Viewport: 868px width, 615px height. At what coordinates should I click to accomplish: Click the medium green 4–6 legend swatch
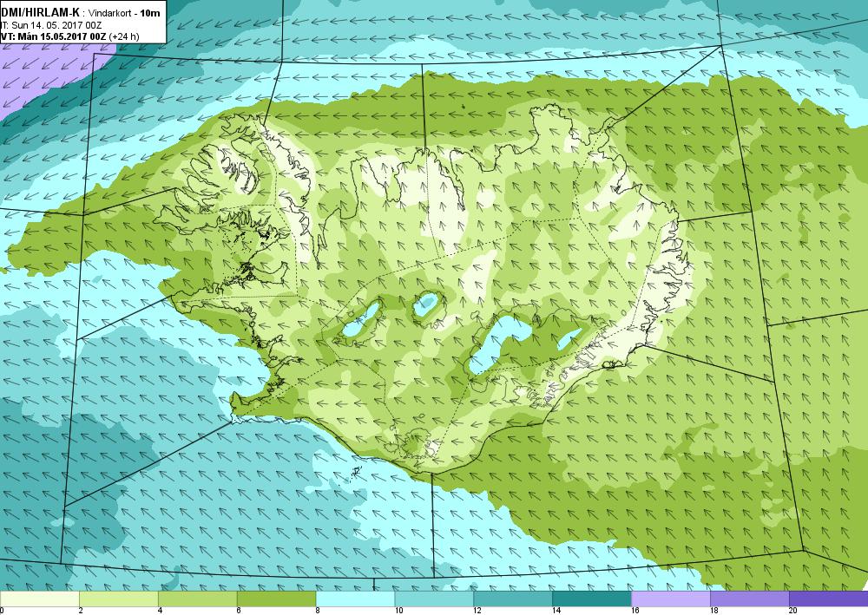click(x=198, y=599)
